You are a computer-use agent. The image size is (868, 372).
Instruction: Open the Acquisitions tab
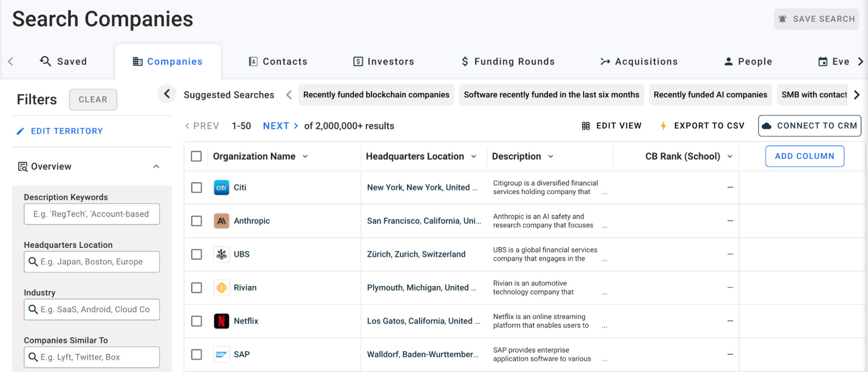pyautogui.click(x=639, y=62)
